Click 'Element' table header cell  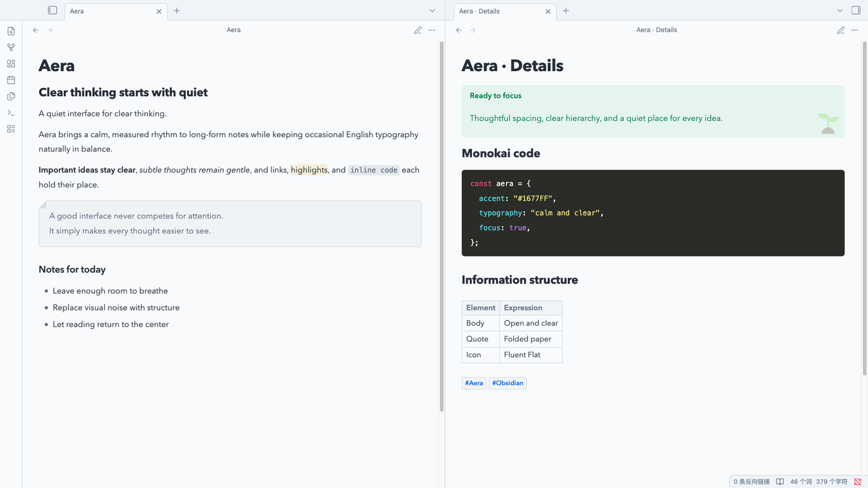click(480, 308)
